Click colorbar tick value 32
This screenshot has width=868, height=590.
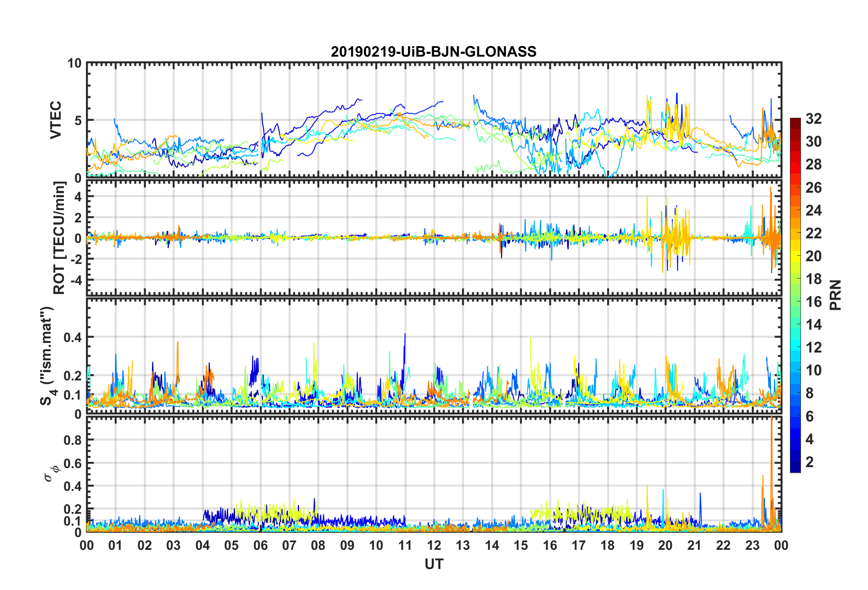(x=813, y=119)
